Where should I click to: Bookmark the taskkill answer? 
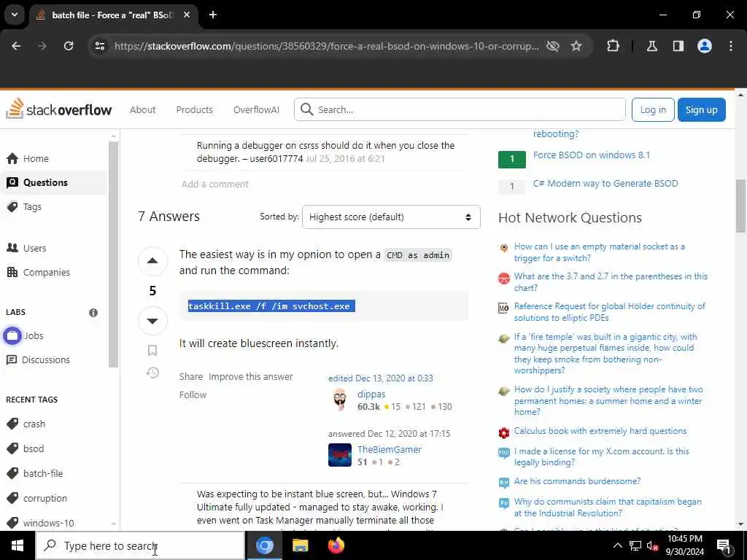(152, 351)
